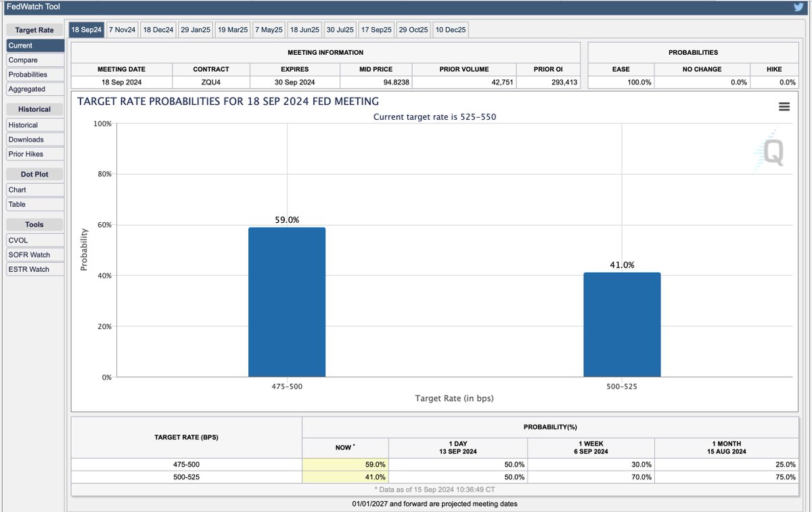
Task: Open the CVOL tool
Action: [x=35, y=240]
